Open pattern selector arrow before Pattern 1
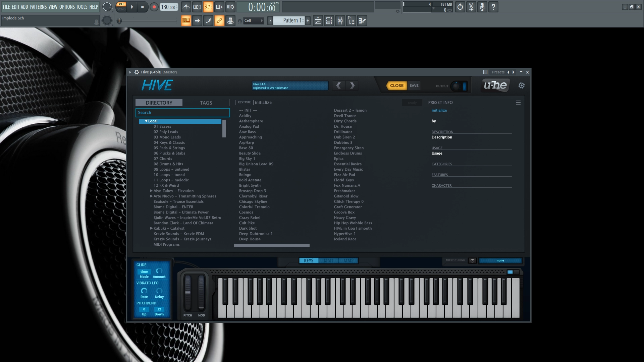 270,20
